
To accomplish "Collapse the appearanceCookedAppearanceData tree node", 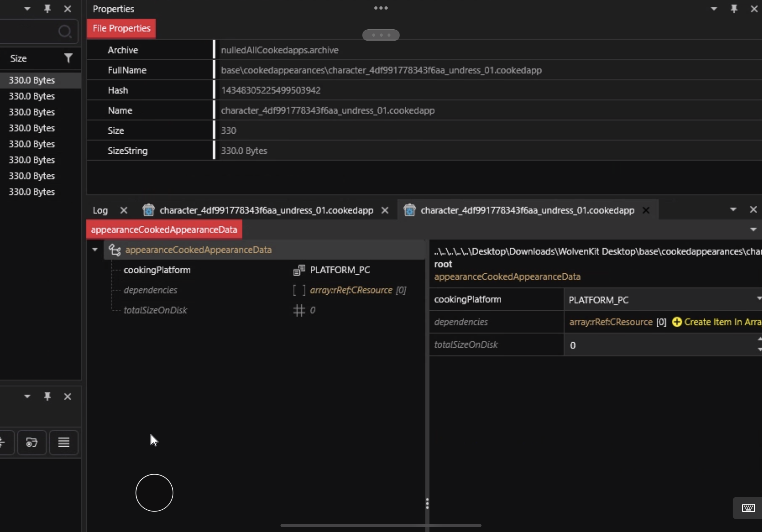I will click(x=95, y=250).
